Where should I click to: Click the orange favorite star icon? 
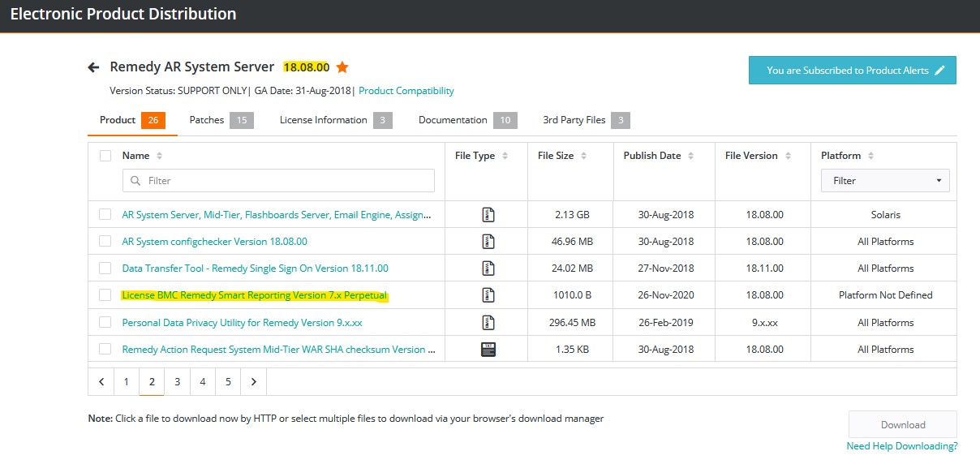[x=342, y=67]
